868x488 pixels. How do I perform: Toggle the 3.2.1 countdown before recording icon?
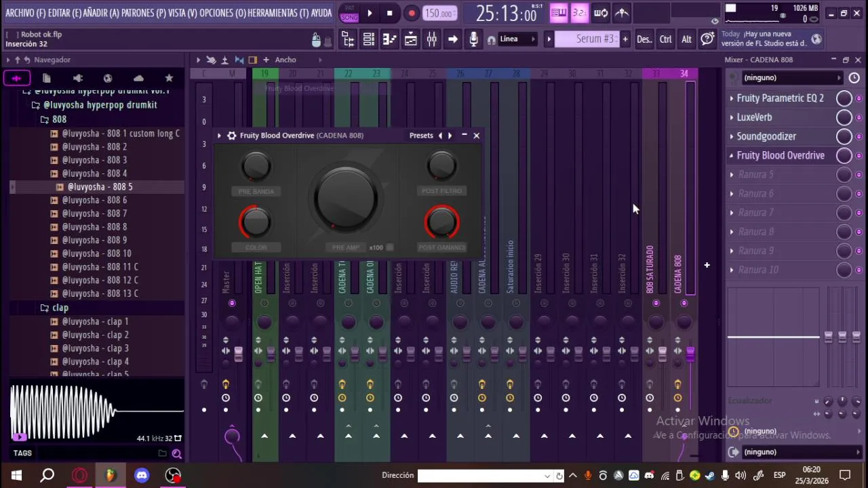(x=580, y=13)
